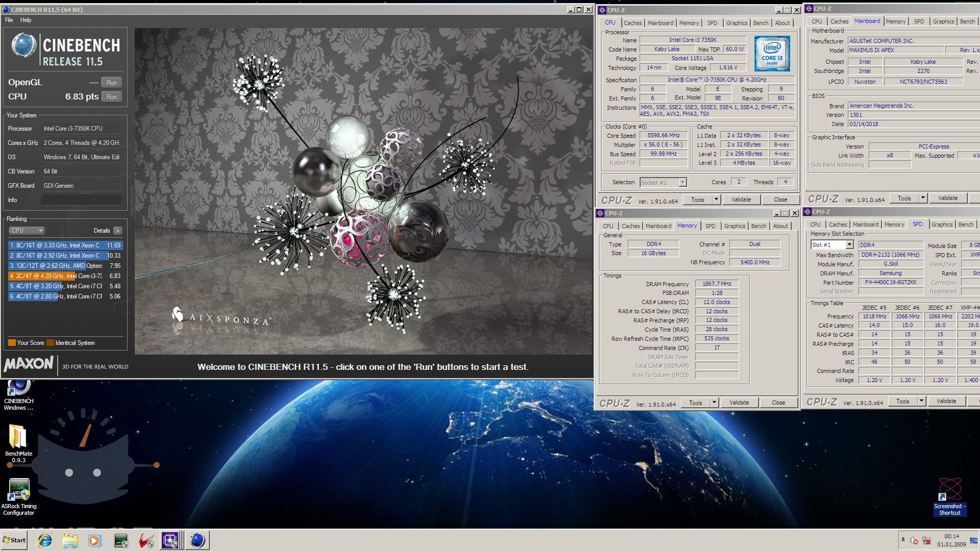
Task: Run the OpenGL benchmark
Action: pos(112,83)
